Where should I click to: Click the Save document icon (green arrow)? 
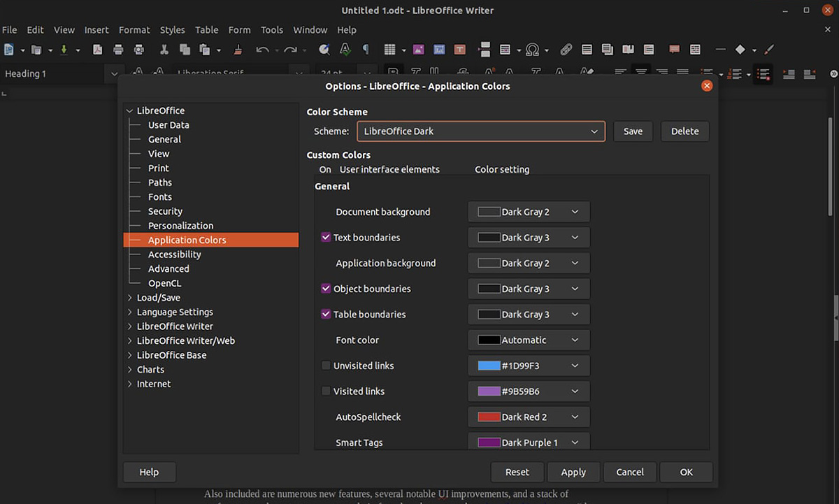click(x=64, y=50)
